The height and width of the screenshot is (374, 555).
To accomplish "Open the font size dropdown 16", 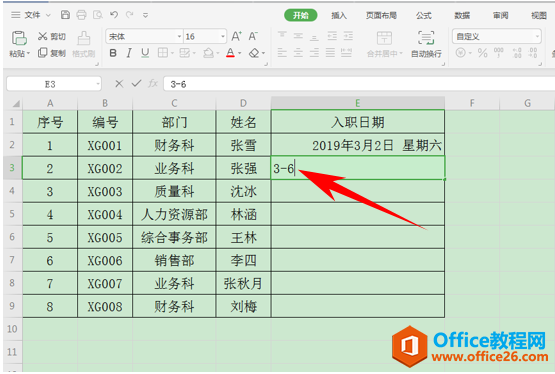I will [223, 36].
